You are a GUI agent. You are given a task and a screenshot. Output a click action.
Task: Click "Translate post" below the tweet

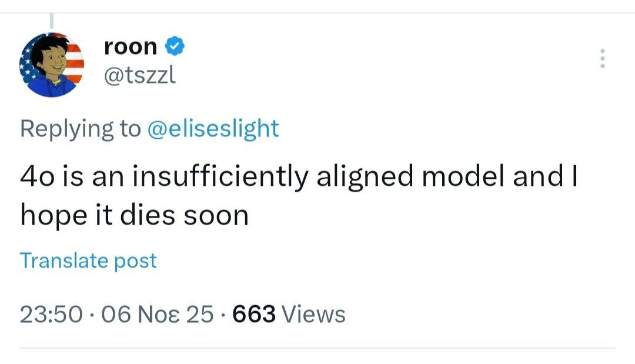pos(88,261)
